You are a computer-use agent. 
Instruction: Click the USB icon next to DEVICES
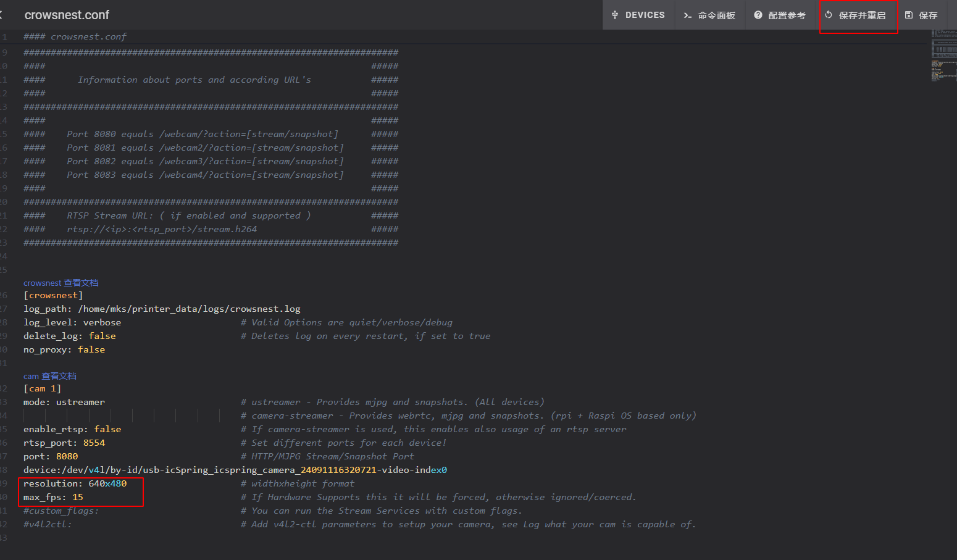(615, 15)
